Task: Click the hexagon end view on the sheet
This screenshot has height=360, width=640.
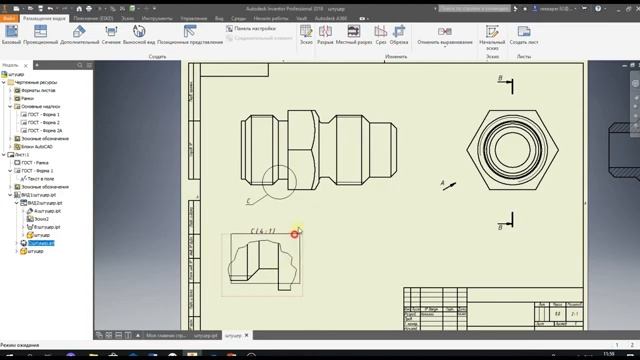Action: [x=513, y=150]
